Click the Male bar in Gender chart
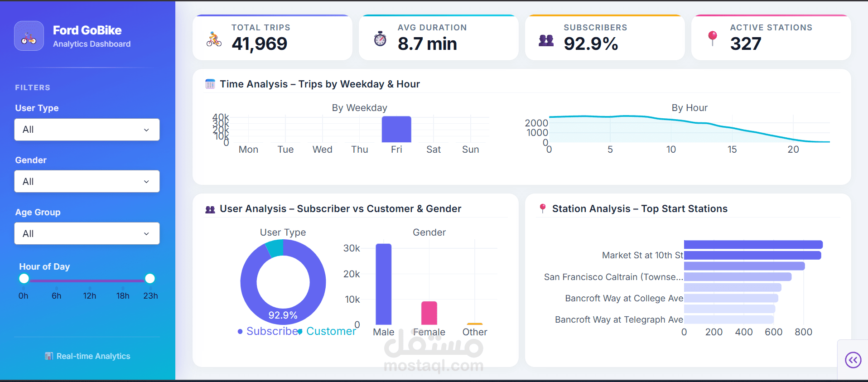The width and height of the screenshot is (868, 382). click(x=384, y=284)
